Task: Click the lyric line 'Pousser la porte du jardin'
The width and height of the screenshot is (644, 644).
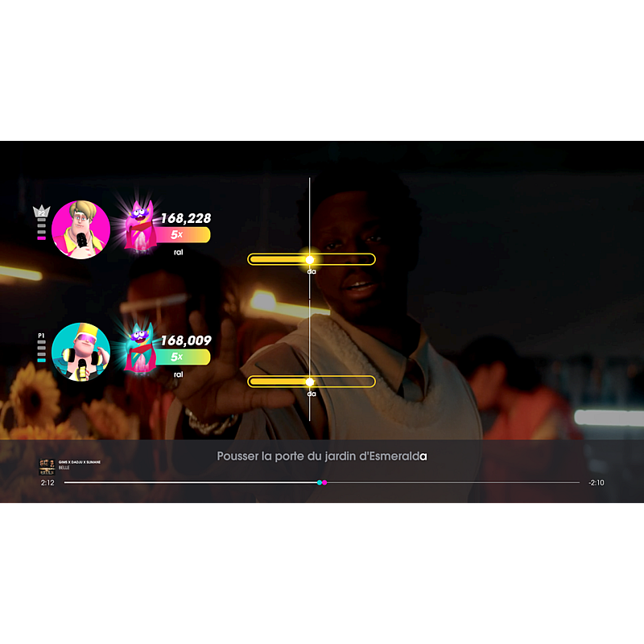Action: click(x=321, y=456)
